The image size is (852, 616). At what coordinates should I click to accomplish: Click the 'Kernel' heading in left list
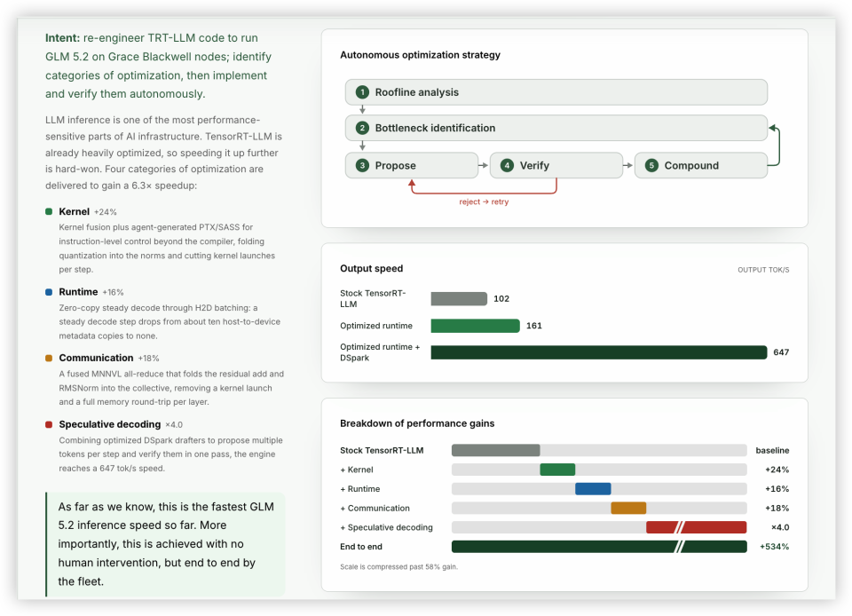(x=74, y=211)
